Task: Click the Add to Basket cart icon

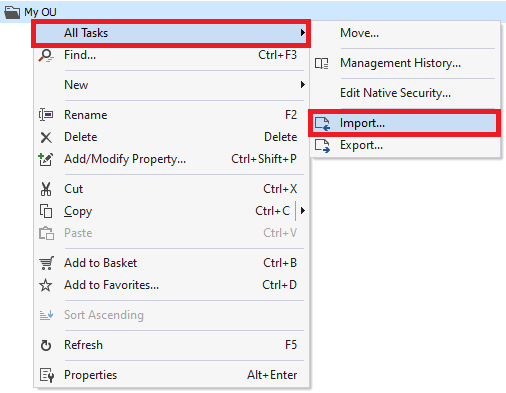Action: pos(46,263)
